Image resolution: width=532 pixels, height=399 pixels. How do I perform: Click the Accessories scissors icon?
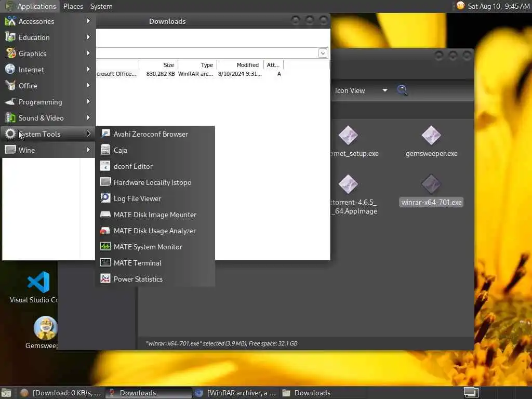pos(10,21)
